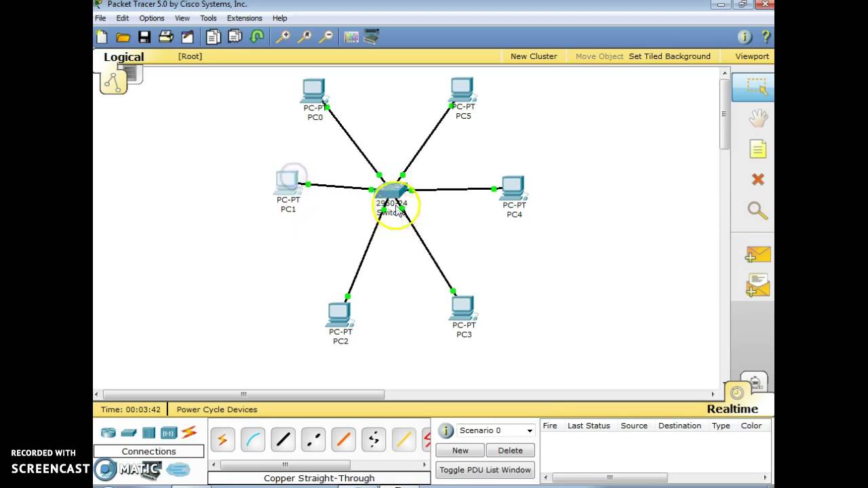The height and width of the screenshot is (488, 868).
Task: Open the Network Information icon in toolbar
Action: (745, 37)
